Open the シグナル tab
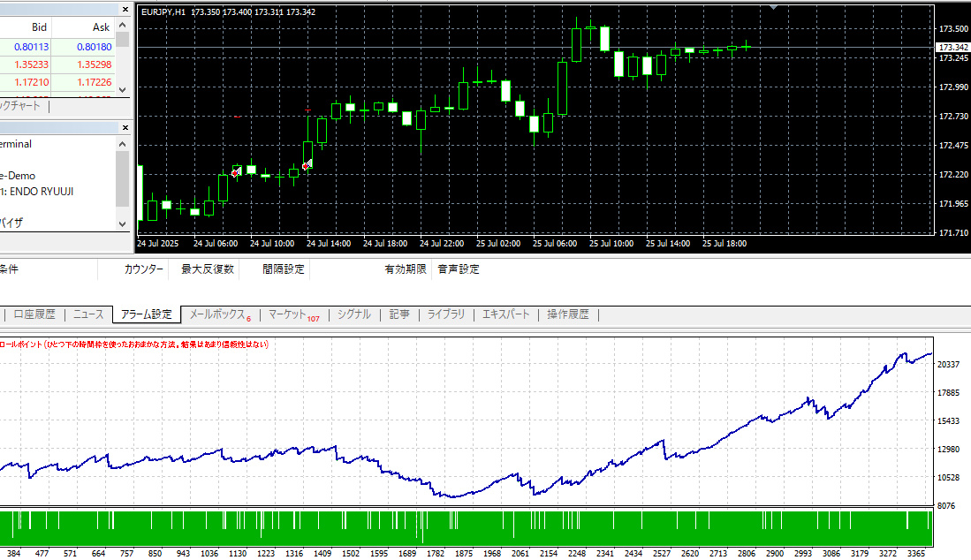Image resolution: width=971 pixels, height=560 pixels. (x=354, y=314)
